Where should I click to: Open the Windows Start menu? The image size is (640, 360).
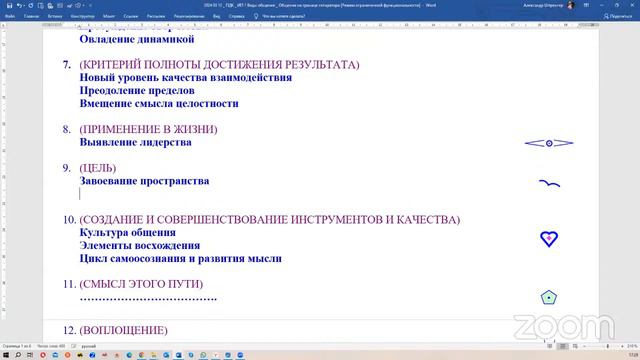[6, 355]
